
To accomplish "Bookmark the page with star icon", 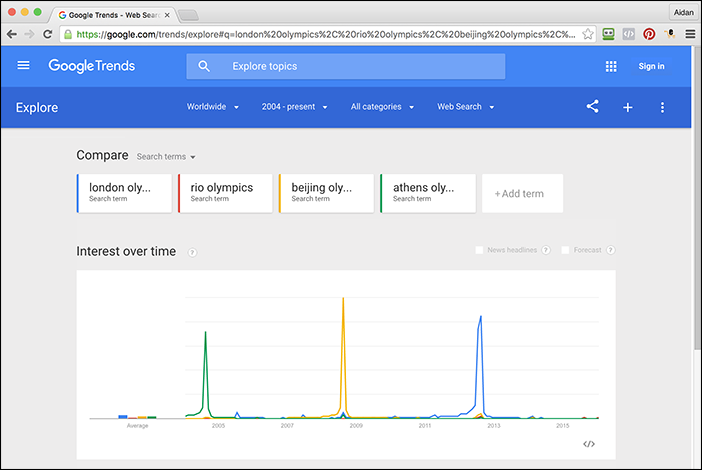I will pos(588,34).
